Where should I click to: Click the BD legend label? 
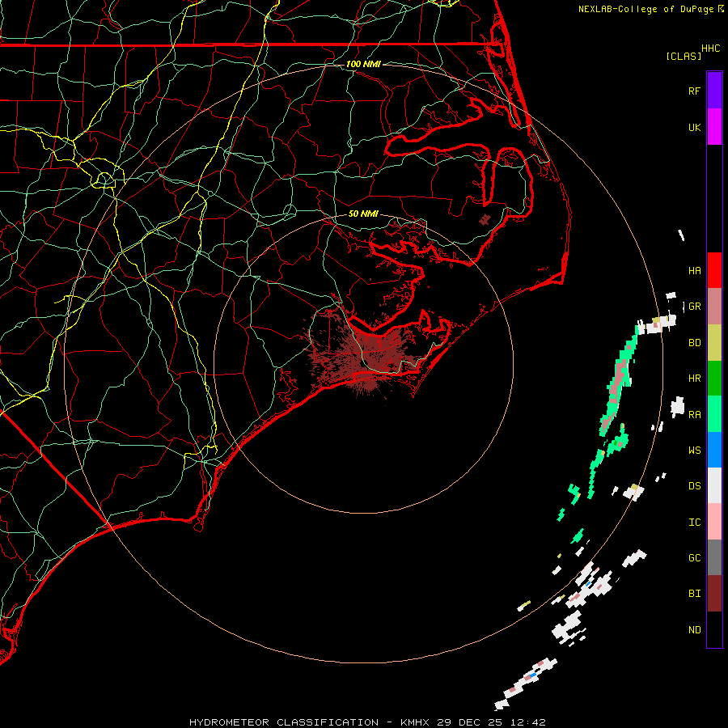[x=694, y=343]
